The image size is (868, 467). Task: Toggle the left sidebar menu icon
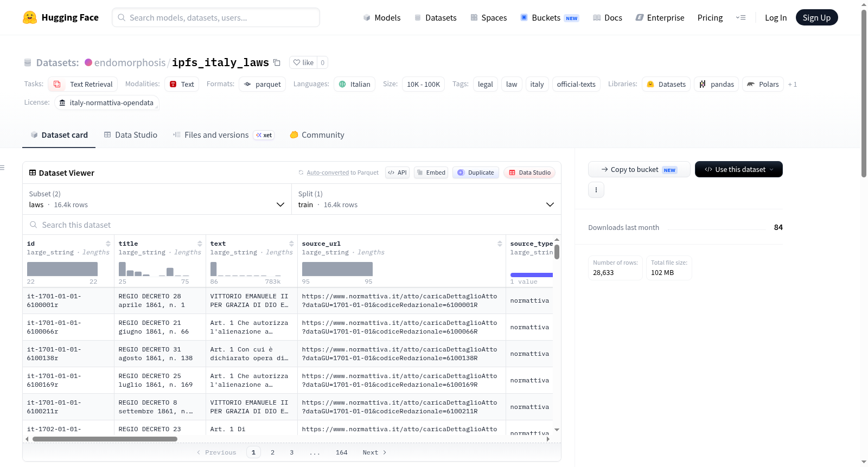[3, 168]
